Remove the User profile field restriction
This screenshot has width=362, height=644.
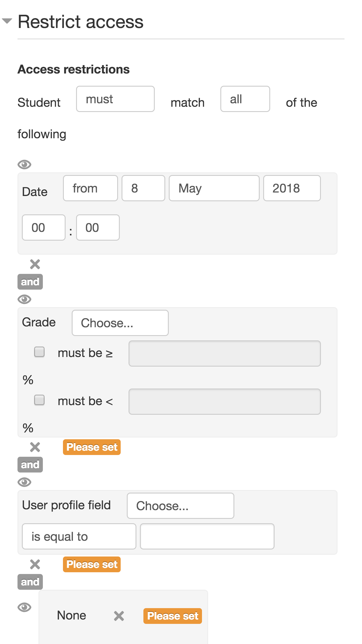35,564
